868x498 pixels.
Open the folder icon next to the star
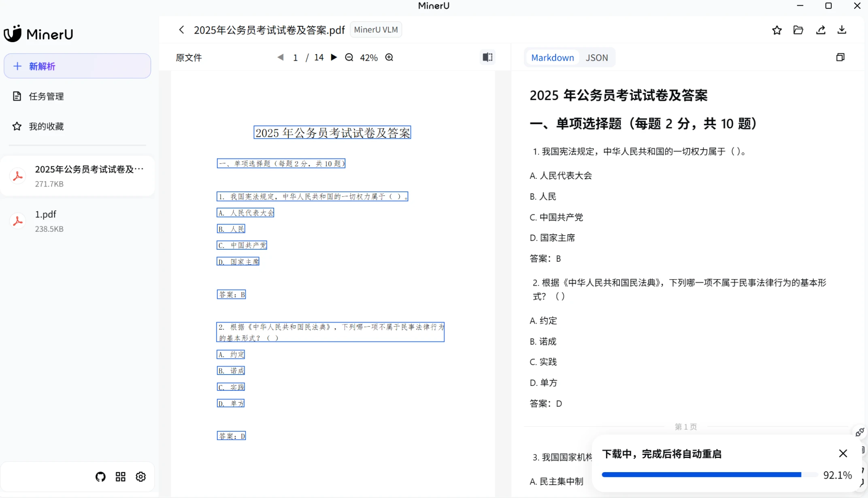tap(799, 30)
